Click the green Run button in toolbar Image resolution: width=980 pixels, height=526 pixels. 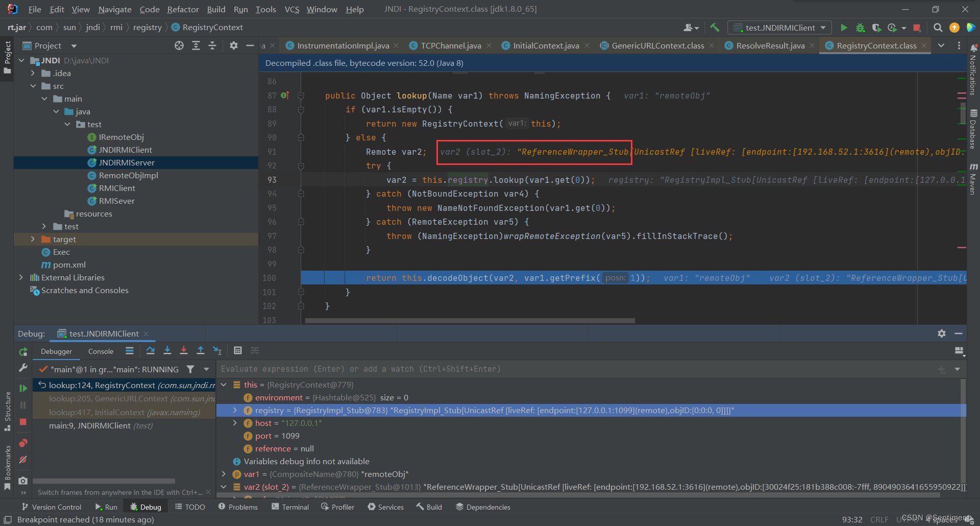[x=844, y=28]
